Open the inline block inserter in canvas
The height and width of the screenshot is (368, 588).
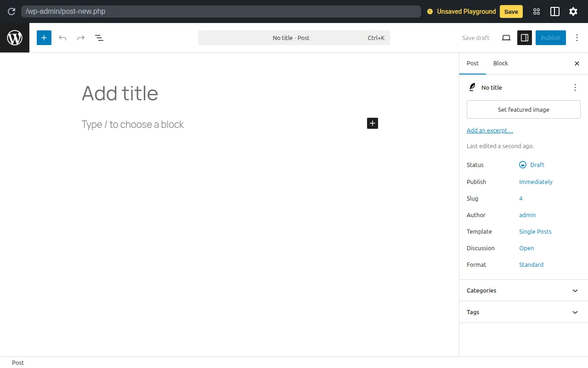point(372,123)
